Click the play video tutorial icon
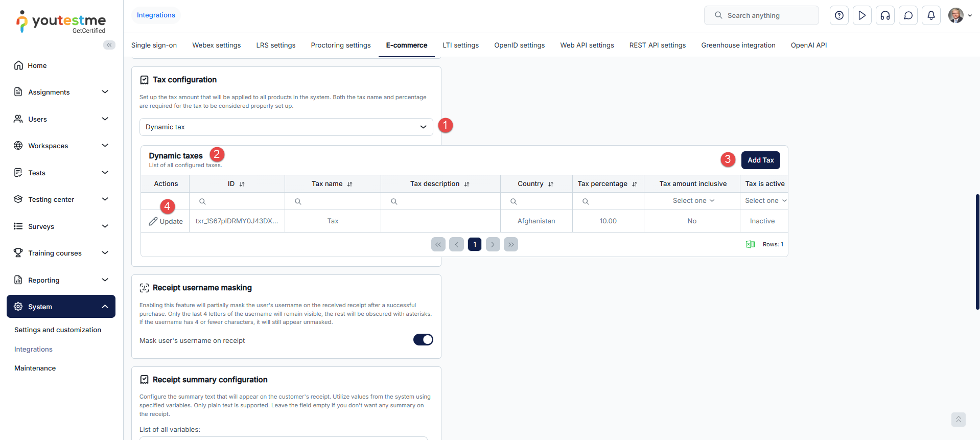Viewport: 980px width, 440px height. [862, 15]
